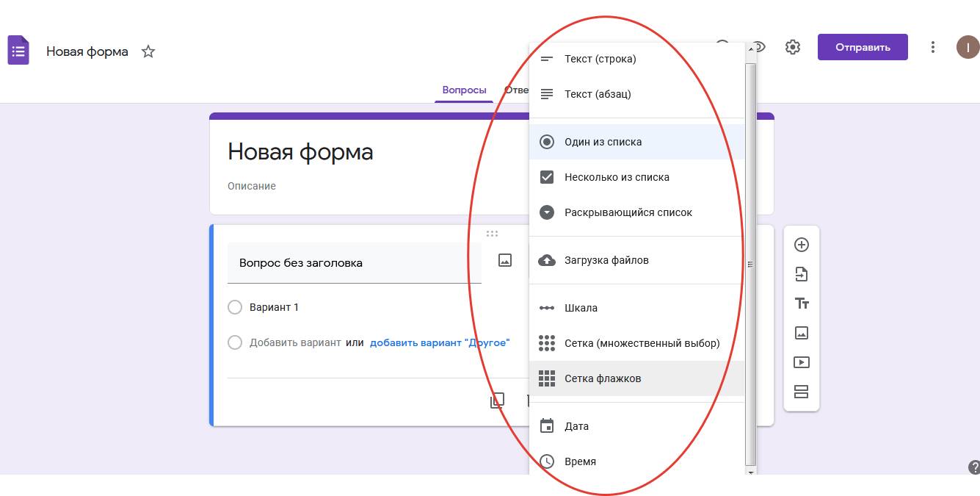
Task: Open form settings via the gear icon
Action: [x=792, y=47]
